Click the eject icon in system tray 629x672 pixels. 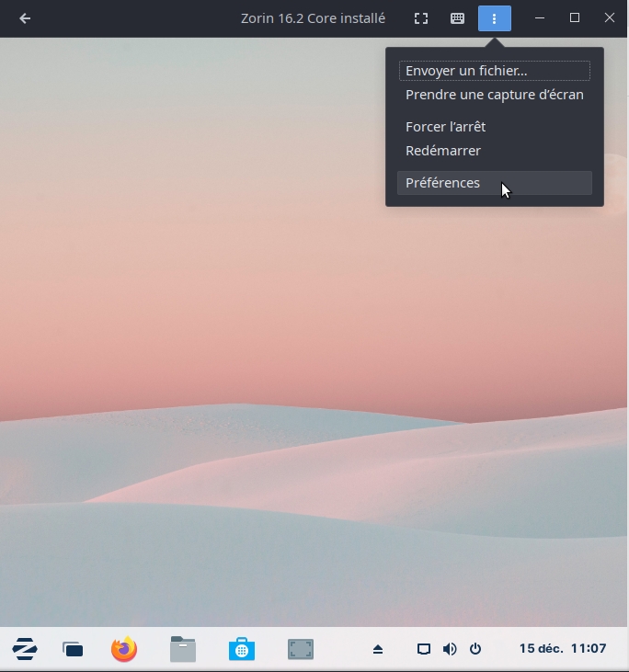coord(378,649)
